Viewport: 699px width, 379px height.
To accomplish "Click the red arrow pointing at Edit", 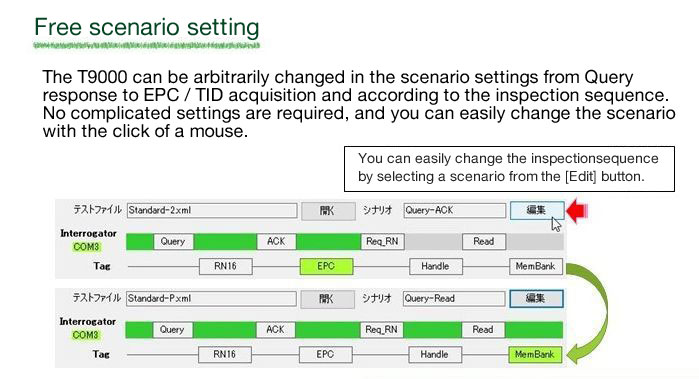I will coord(578,210).
